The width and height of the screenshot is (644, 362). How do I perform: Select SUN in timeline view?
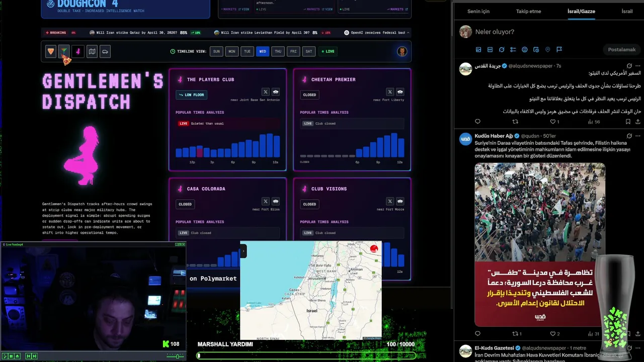[216, 51]
